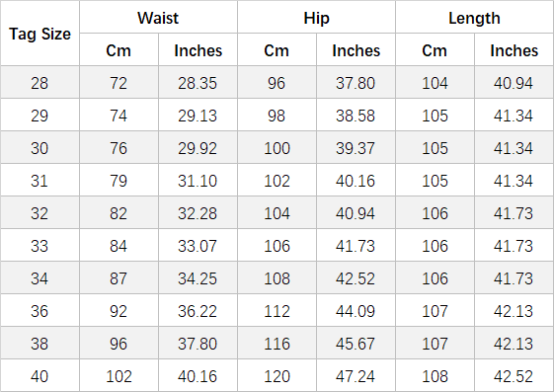Click waist cm value 102

pyautogui.click(x=119, y=376)
